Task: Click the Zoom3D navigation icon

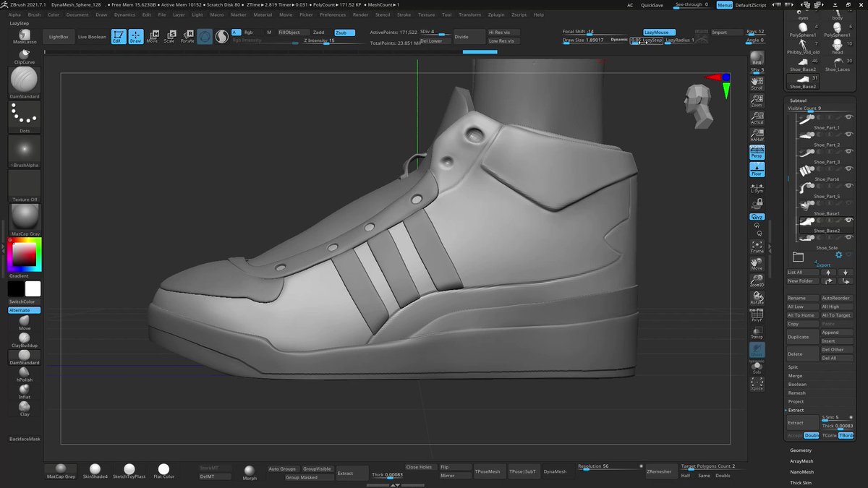Action: 757,281
